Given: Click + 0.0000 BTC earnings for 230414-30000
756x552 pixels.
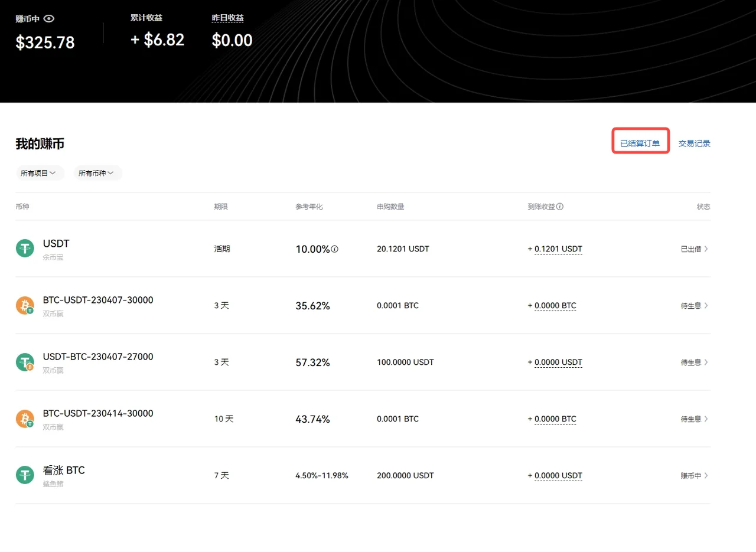Looking at the screenshot, I should pyautogui.click(x=552, y=419).
